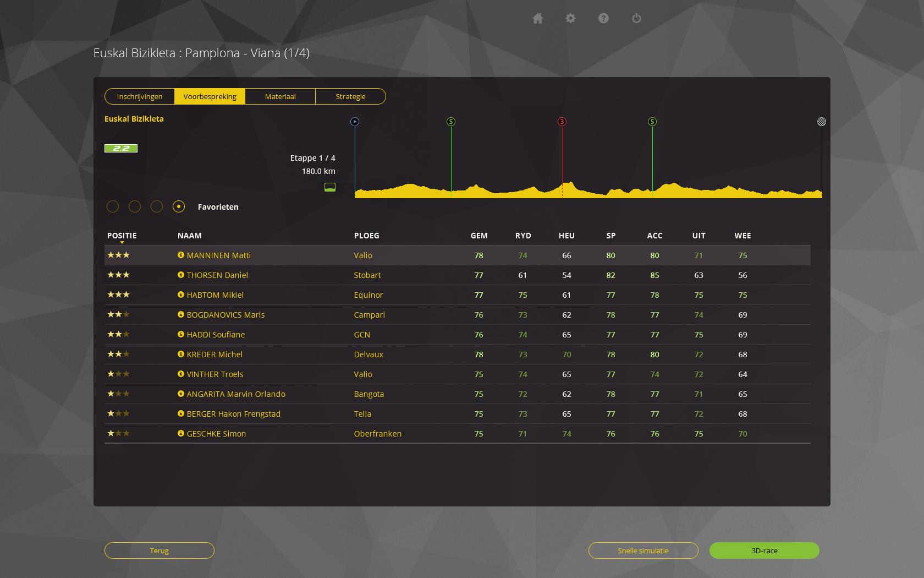The height and width of the screenshot is (578, 924).
Task: Select the third radio filter circle
Action: coord(157,206)
